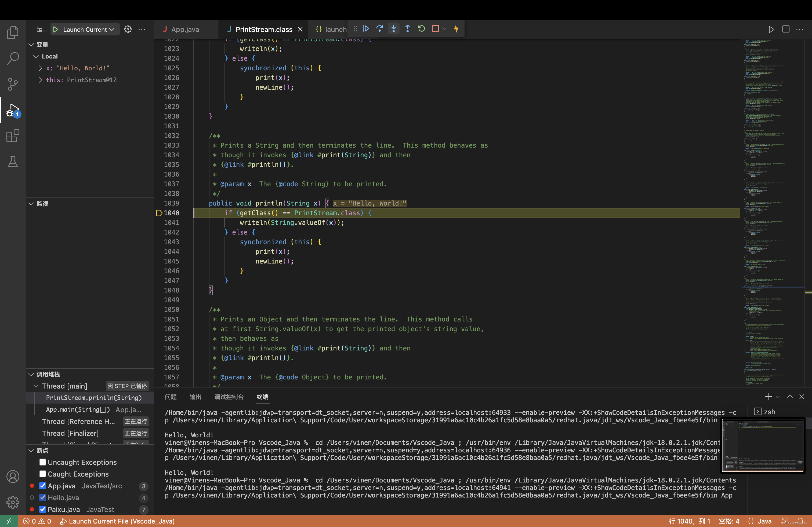
Task: Open the Source Control sidebar view
Action: [x=13, y=84]
